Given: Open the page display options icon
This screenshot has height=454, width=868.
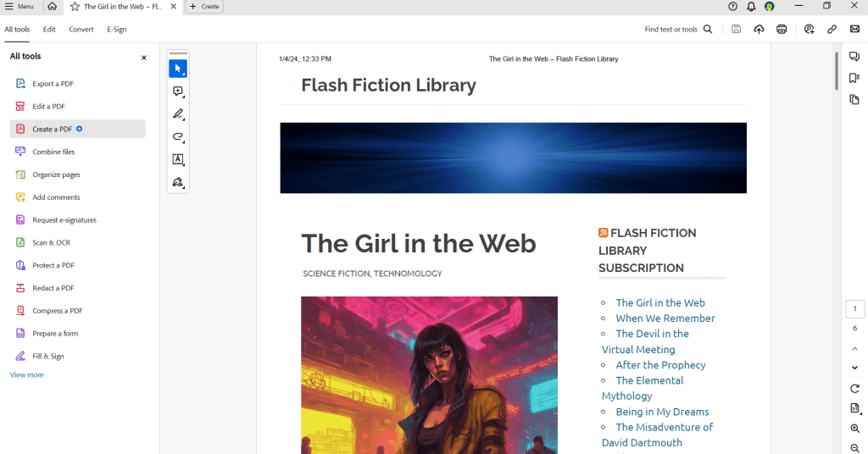Looking at the screenshot, I should tap(855, 408).
